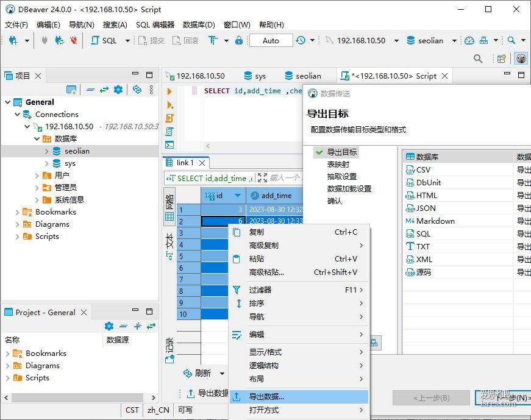Click the explain execution plan icon
This screenshot has width=531, height=420.
point(169,132)
